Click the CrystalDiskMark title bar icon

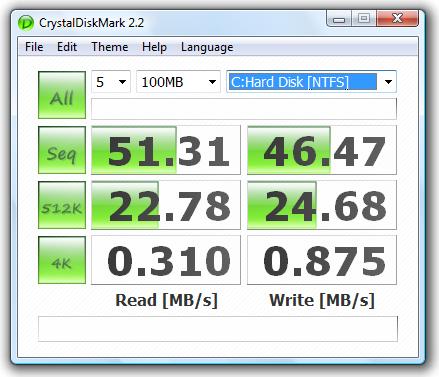point(26,23)
